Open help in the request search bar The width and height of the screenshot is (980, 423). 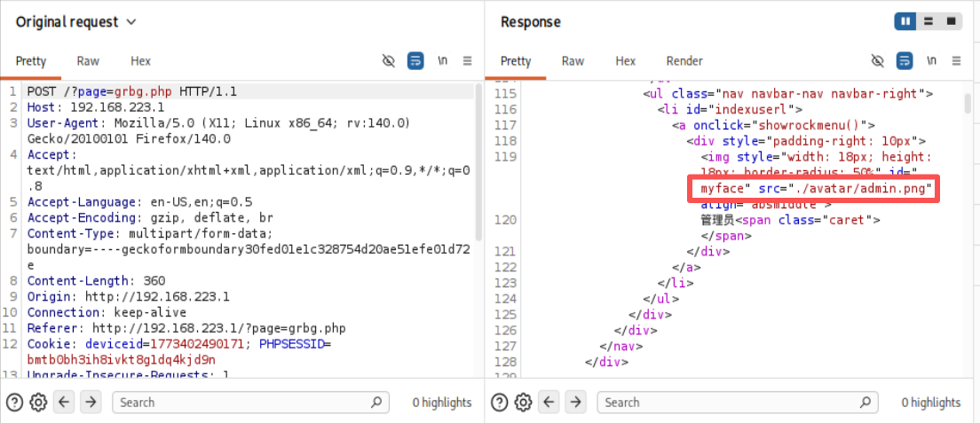[x=14, y=402]
